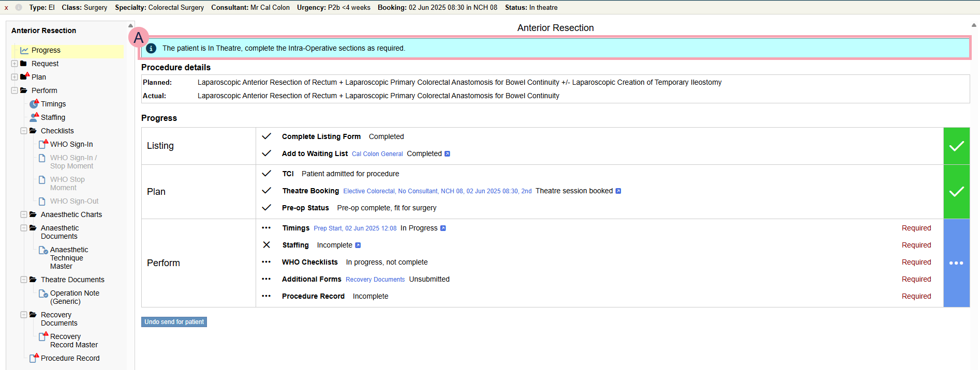This screenshot has width=980, height=370.
Task: Open Operation Note (Generic) document
Action: click(74, 297)
